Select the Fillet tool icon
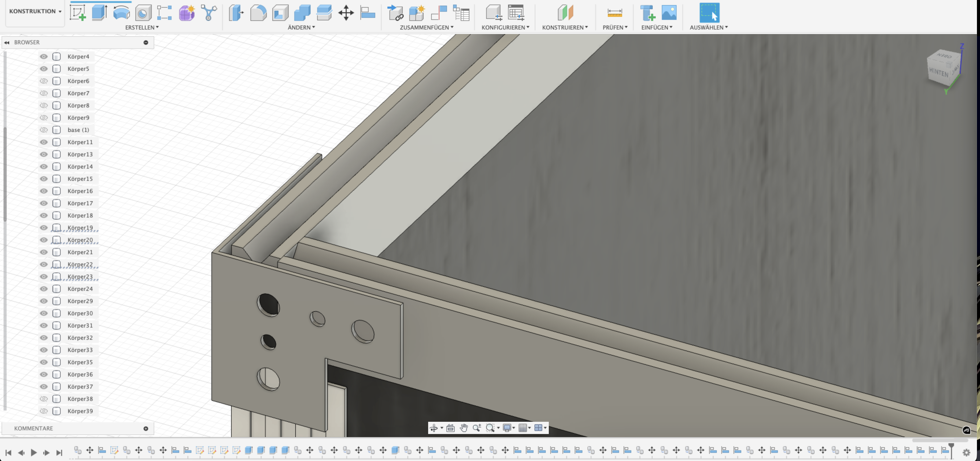This screenshot has width=980, height=461. pos(258,12)
